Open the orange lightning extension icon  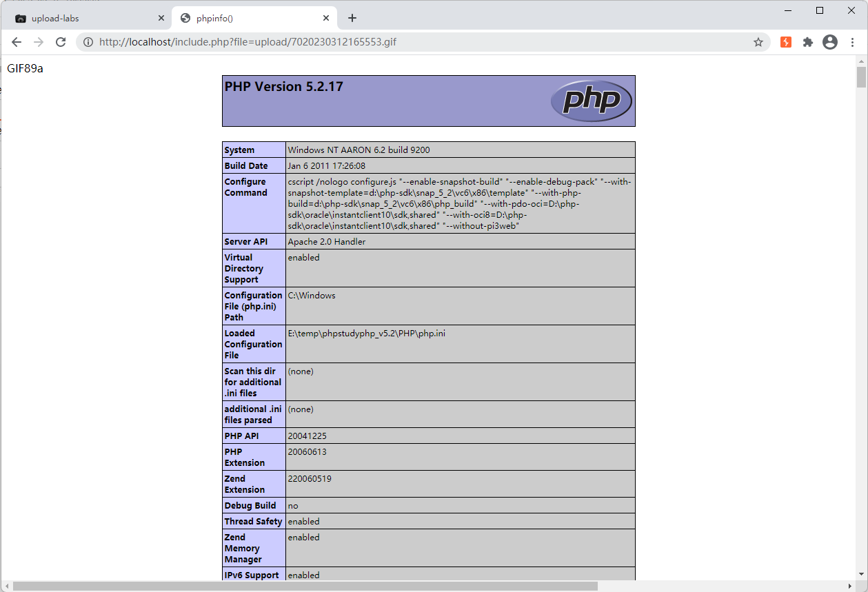(786, 42)
